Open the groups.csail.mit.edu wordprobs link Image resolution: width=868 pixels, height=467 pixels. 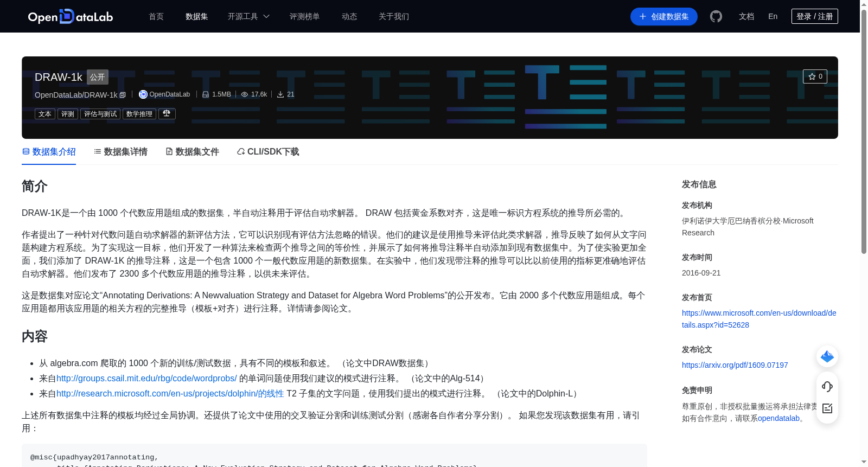[x=146, y=378]
